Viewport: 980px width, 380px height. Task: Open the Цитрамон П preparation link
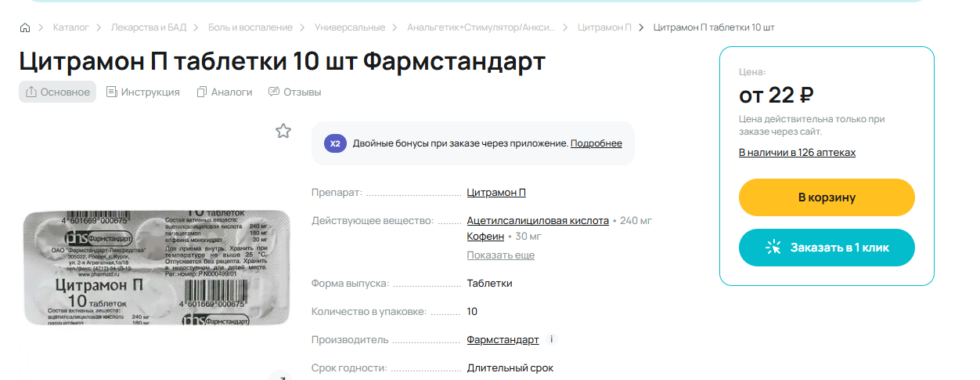click(x=496, y=192)
